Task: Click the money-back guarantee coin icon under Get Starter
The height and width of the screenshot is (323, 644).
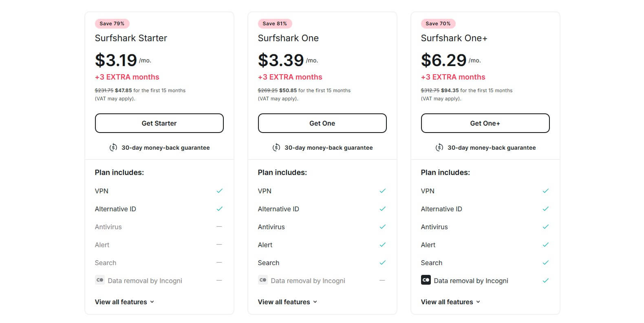Action: [x=113, y=147]
